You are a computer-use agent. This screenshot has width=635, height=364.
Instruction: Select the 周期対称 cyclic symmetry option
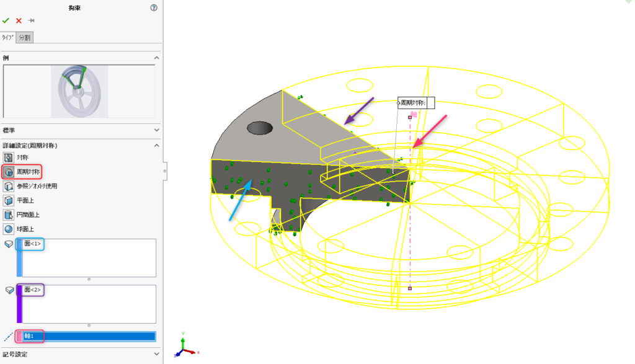[x=9, y=172]
